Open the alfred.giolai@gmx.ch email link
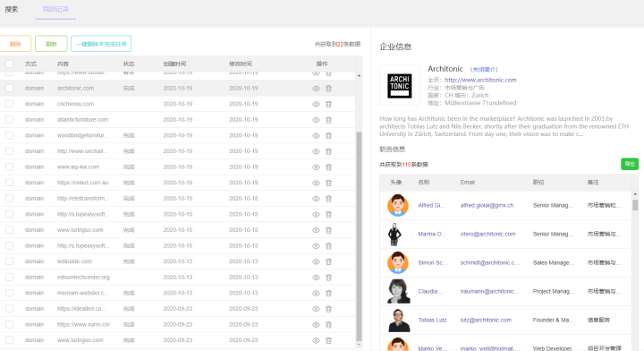Screen dimensions: 644x351 pos(487,205)
